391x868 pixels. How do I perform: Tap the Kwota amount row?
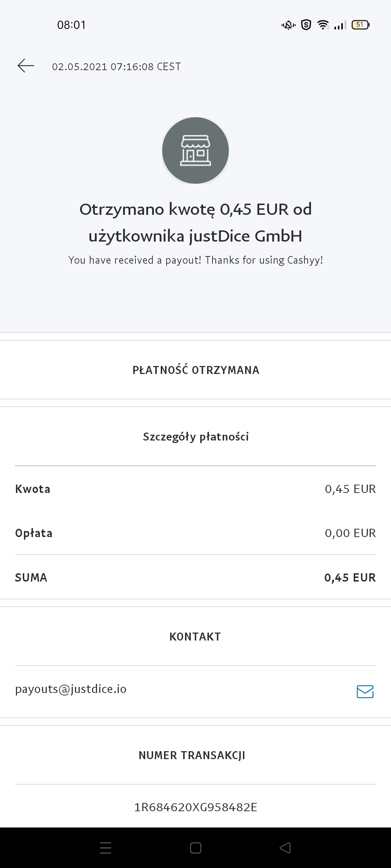[x=195, y=489]
